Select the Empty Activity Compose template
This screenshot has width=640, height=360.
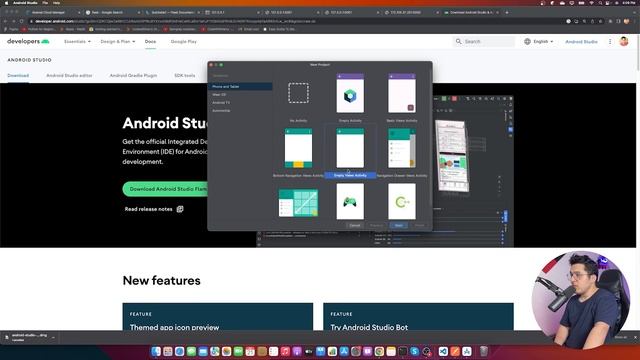click(350, 93)
